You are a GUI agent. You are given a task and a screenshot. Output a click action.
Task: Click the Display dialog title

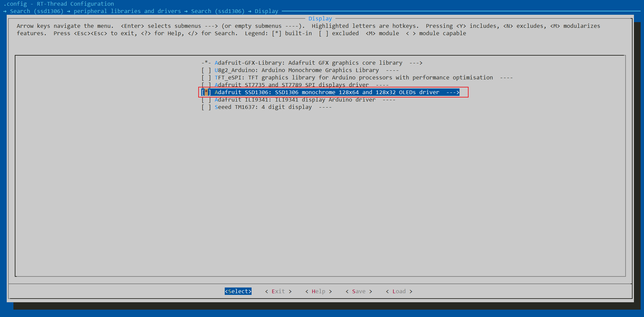[x=320, y=19]
